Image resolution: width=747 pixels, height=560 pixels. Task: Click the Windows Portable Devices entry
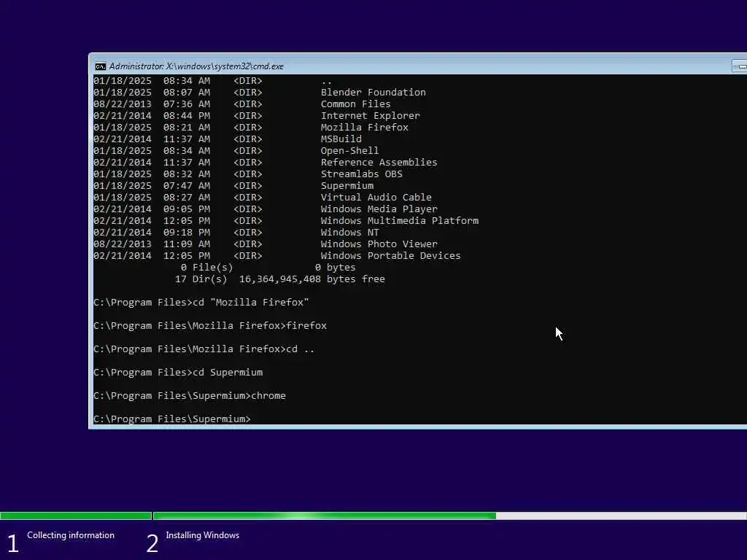pos(391,256)
